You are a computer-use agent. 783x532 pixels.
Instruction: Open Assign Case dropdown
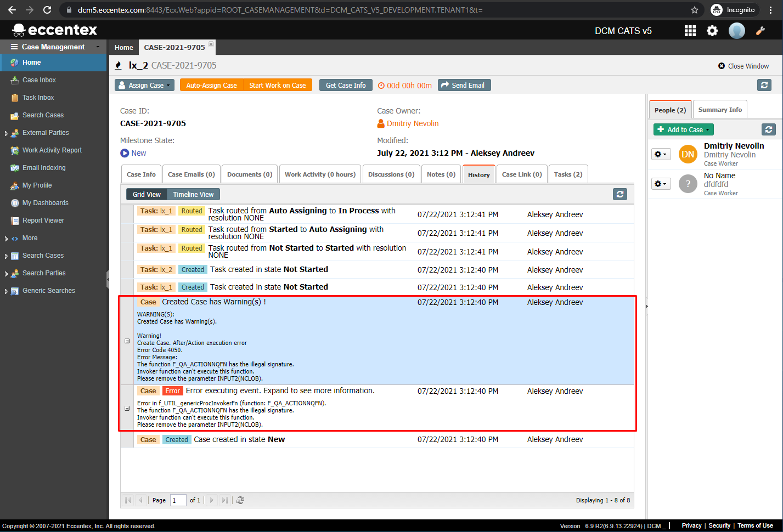144,85
